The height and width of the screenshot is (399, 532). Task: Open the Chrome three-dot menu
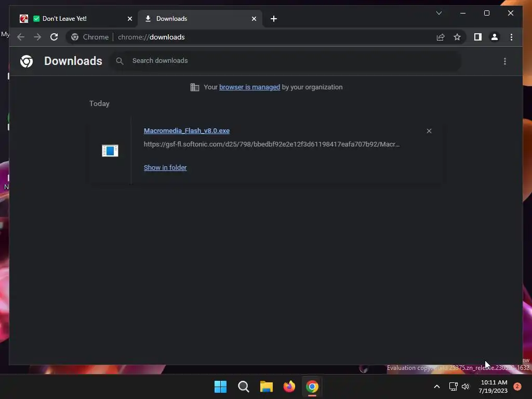coord(511,37)
